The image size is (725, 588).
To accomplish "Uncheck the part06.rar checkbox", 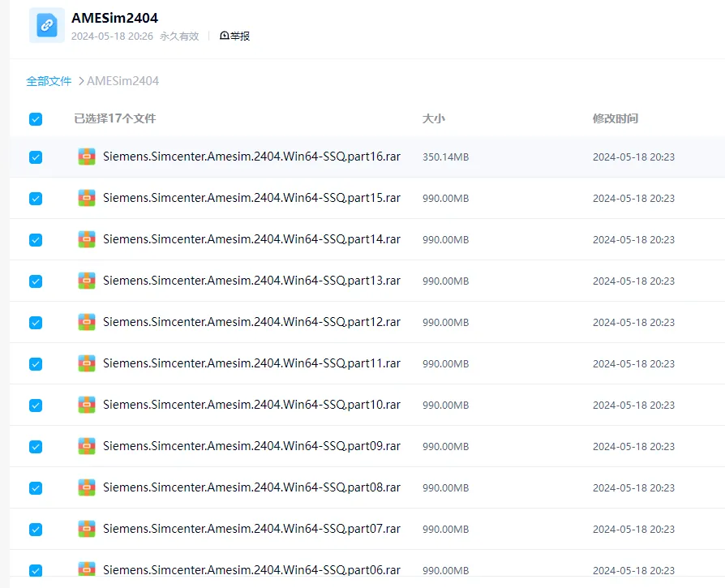I will click(36, 570).
